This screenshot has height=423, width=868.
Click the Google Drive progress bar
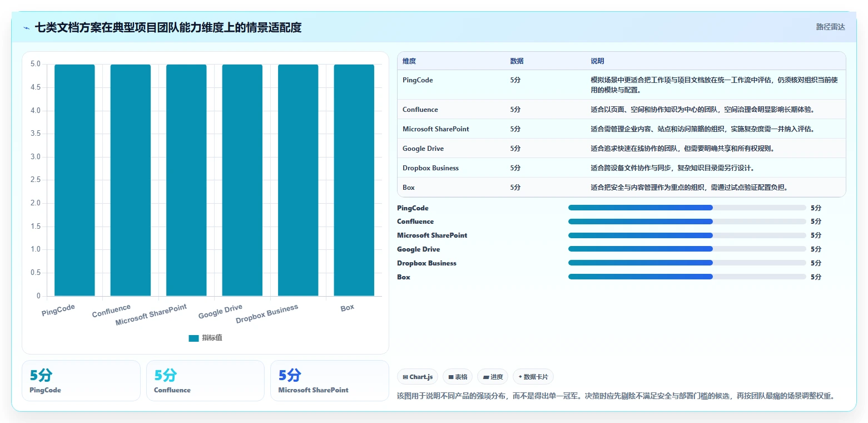click(687, 249)
